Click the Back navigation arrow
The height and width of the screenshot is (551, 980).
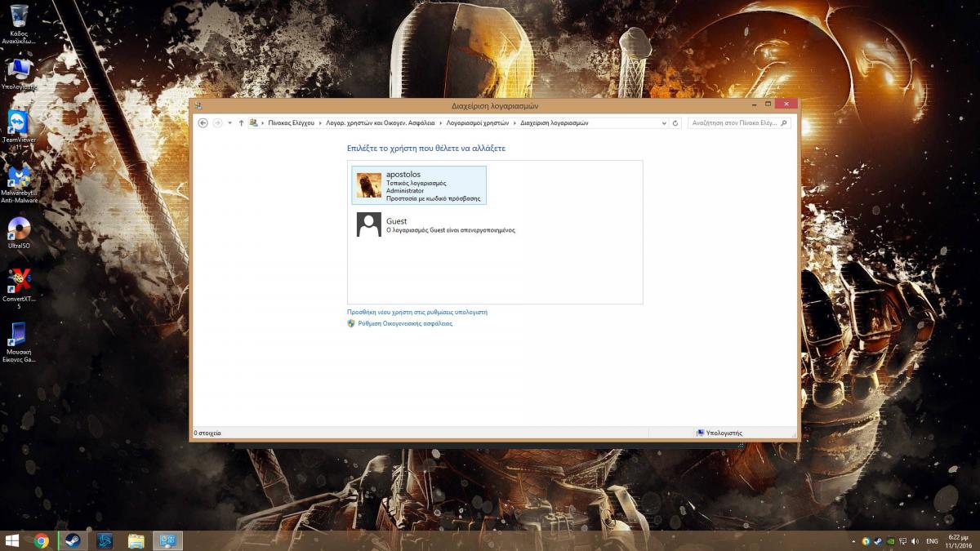pyautogui.click(x=203, y=123)
